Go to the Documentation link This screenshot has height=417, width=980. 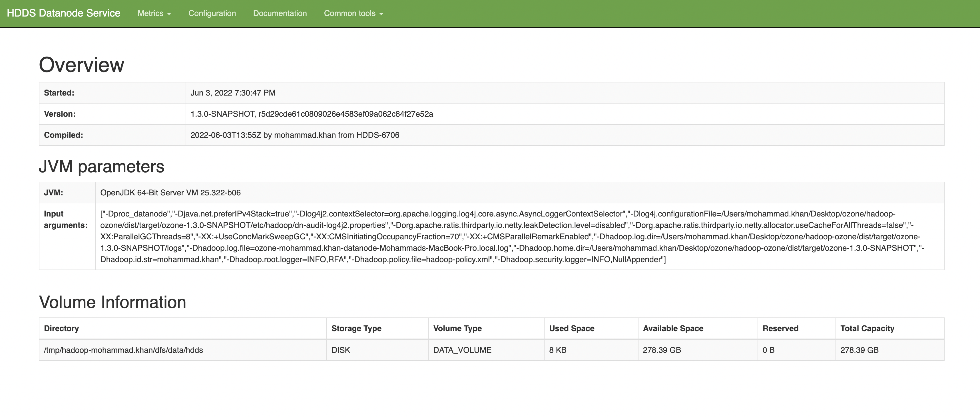pos(280,13)
